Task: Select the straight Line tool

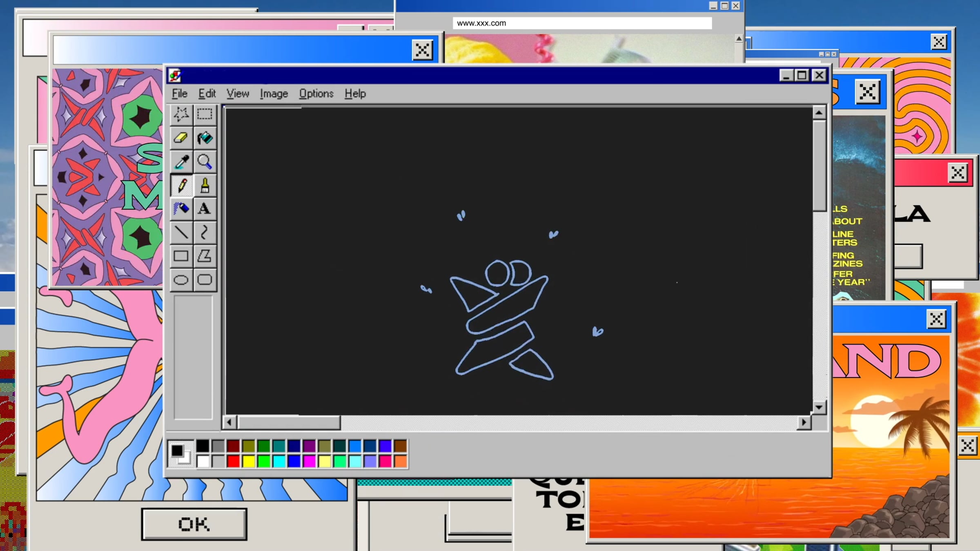Action: [181, 232]
